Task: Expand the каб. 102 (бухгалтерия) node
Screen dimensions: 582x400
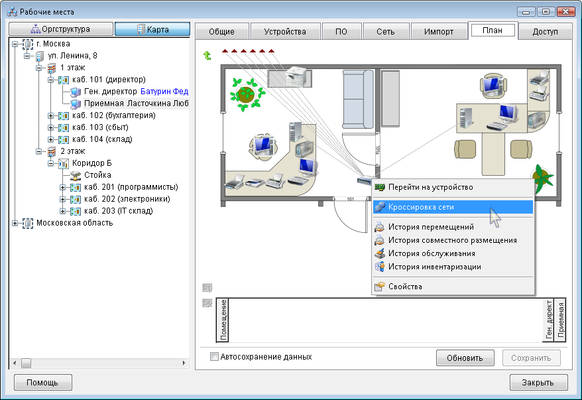Action: click(x=51, y=116)
